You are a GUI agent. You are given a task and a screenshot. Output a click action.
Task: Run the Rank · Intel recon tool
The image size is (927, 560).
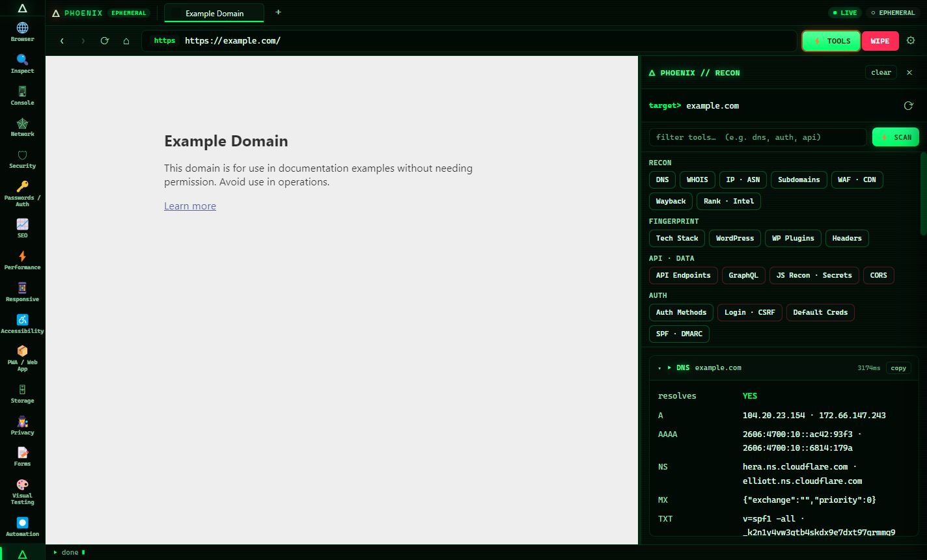tap(728, 201)
